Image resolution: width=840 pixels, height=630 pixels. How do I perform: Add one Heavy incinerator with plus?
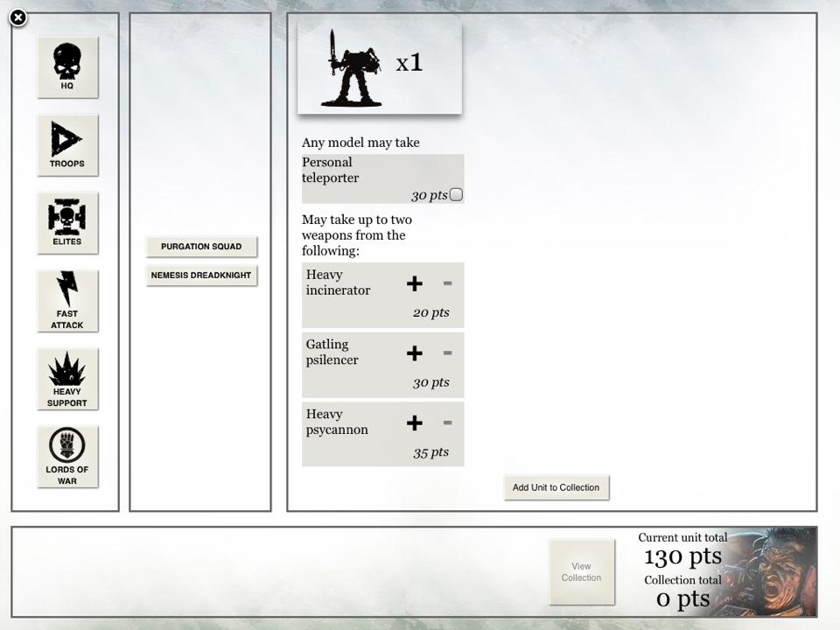415,283
